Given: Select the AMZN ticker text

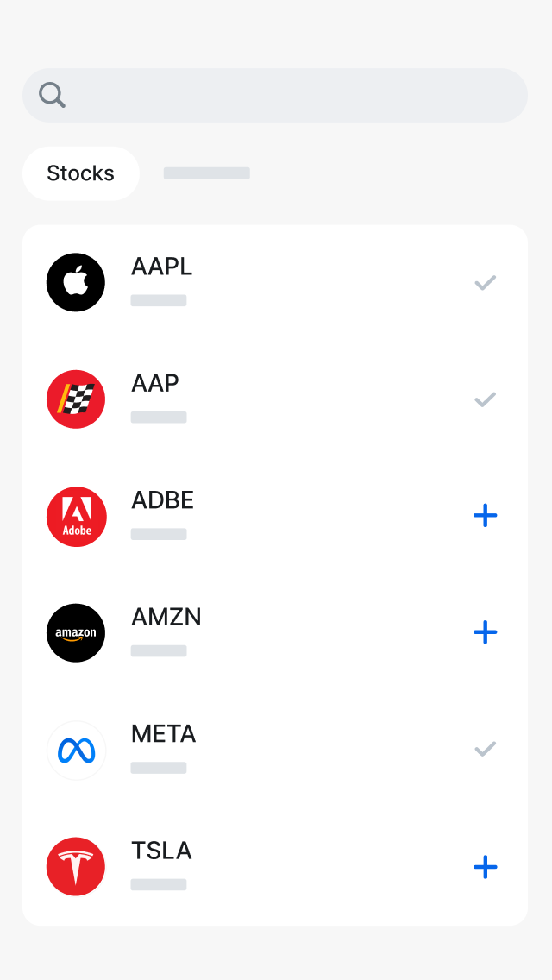Looking at the screenshot, I should [x=166, y=618].
